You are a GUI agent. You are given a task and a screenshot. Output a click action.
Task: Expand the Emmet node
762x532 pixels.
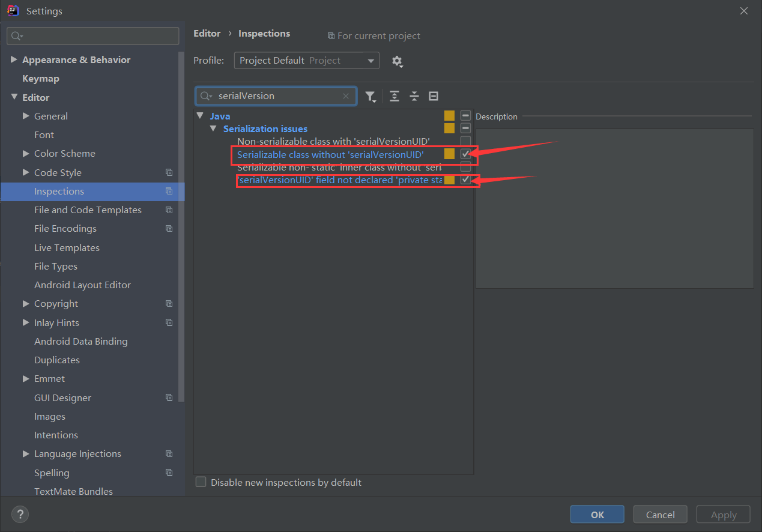coord(26,378)
